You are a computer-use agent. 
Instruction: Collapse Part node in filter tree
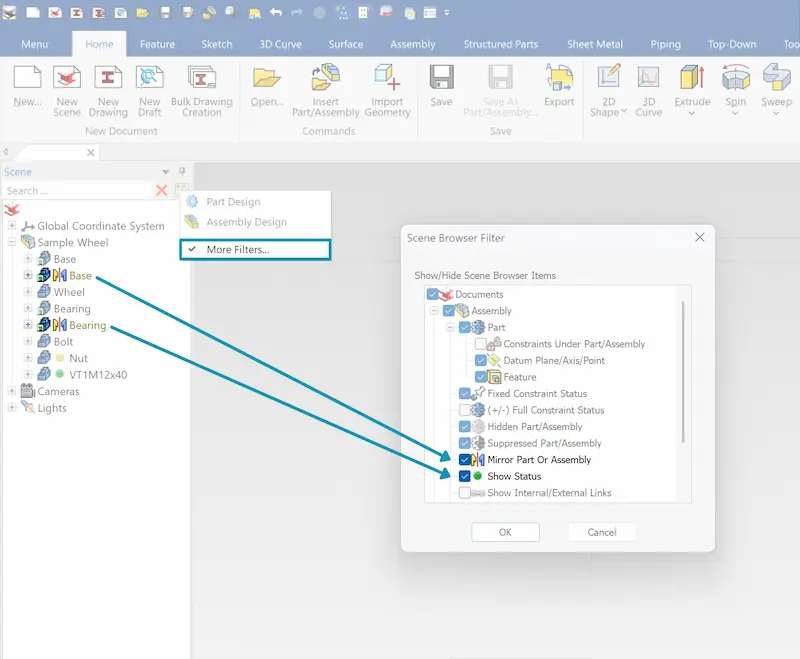[x=450, y=327]
